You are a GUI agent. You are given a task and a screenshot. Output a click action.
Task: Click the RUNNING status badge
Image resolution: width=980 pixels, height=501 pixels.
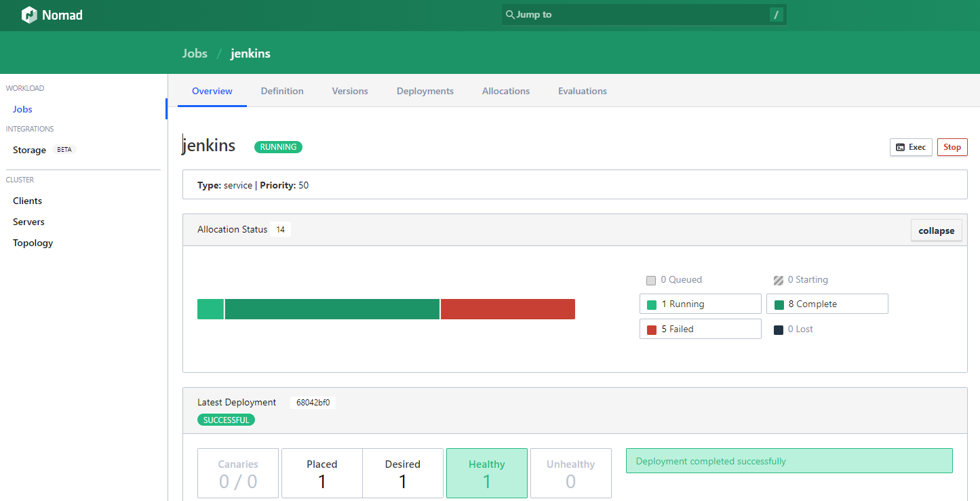[278, 147]
